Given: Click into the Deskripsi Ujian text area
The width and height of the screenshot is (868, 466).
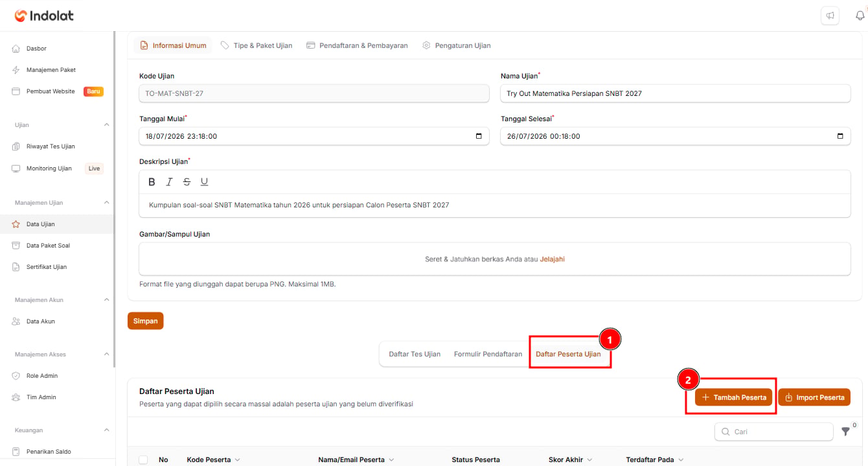Looking at the screenshot, I should click(495, 205).
